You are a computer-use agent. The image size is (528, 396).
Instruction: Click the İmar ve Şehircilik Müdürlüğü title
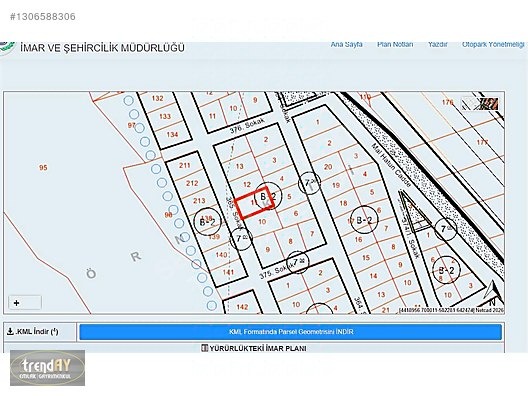102,47
